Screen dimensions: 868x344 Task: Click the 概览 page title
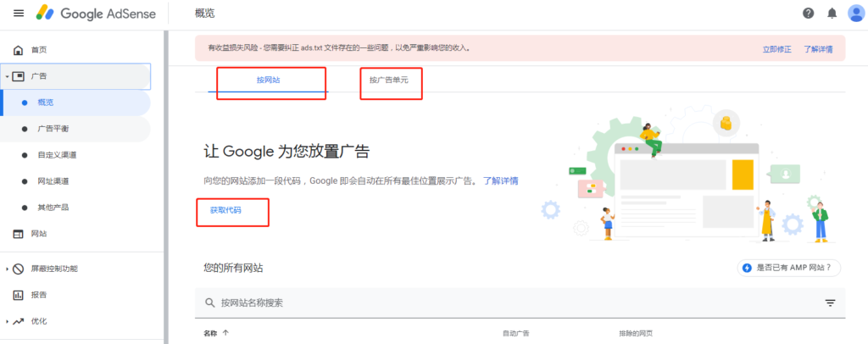[x=205, y=14]
